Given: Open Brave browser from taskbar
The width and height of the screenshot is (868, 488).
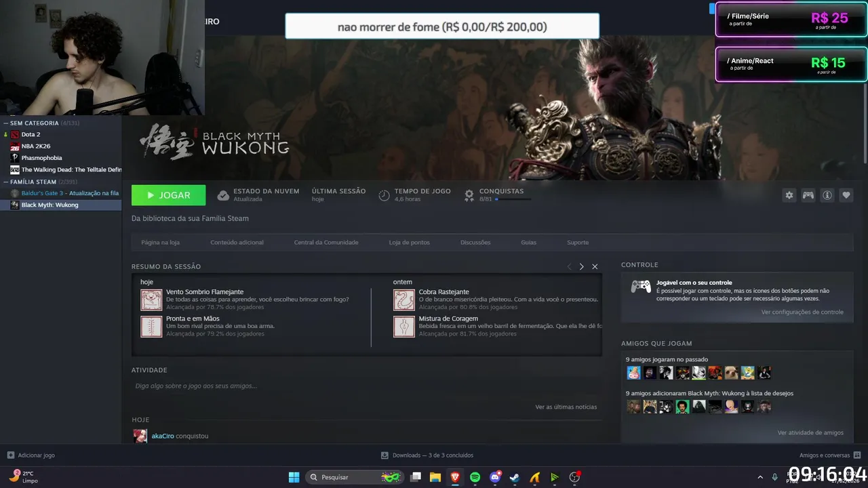Looking at the screenshot, I should point(455,477).
